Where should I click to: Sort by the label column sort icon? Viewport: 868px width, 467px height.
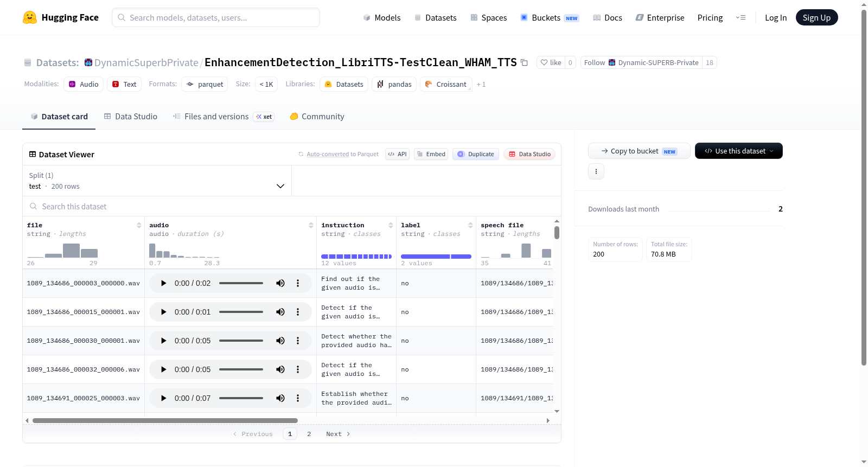point(470,225)
